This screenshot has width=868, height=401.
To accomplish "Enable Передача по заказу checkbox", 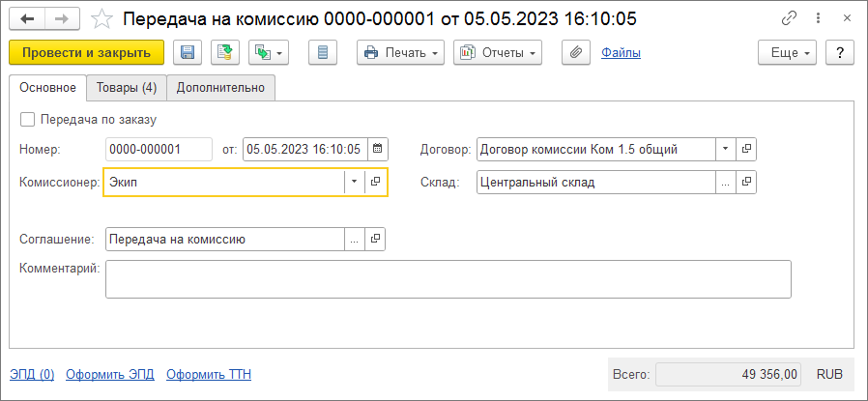I will coord(26,119).
